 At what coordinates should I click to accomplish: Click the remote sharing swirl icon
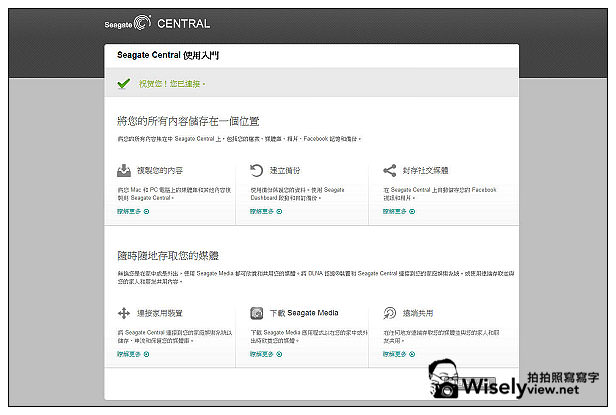(x=389, y=313)
